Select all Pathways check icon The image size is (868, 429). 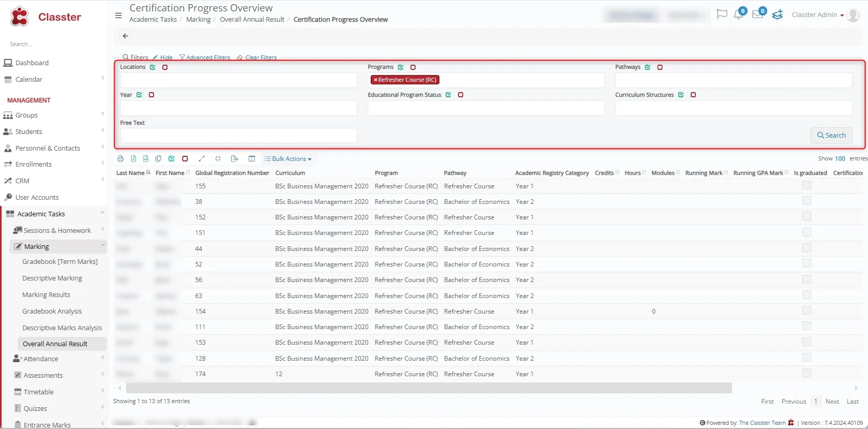648,67
